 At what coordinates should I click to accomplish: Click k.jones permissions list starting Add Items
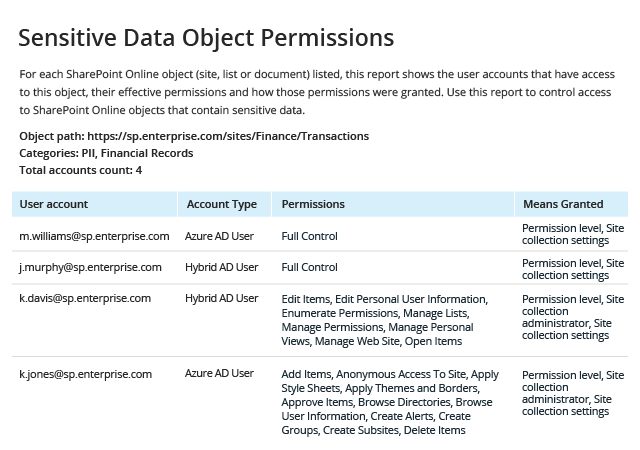(x=390, y=402)
